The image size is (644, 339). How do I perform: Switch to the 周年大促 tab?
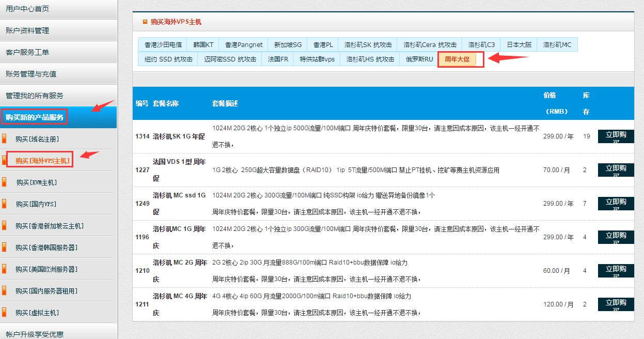[x=460, y=59]
